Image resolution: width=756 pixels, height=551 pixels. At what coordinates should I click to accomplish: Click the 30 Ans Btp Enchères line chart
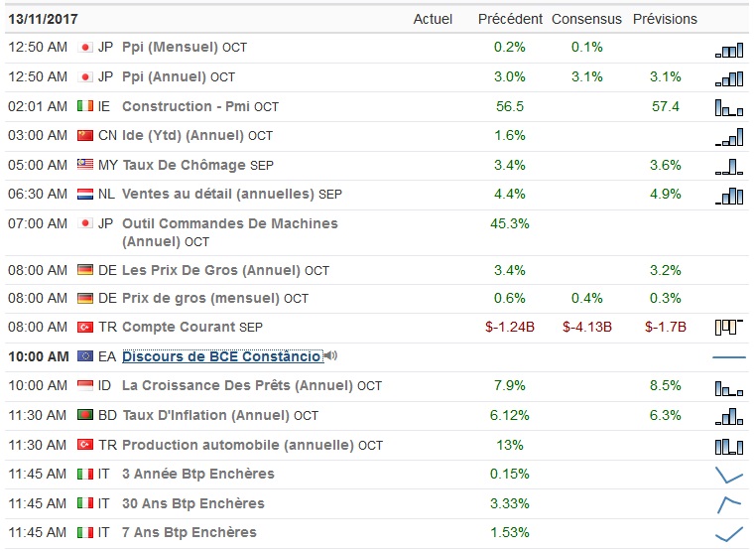point(729,504)
